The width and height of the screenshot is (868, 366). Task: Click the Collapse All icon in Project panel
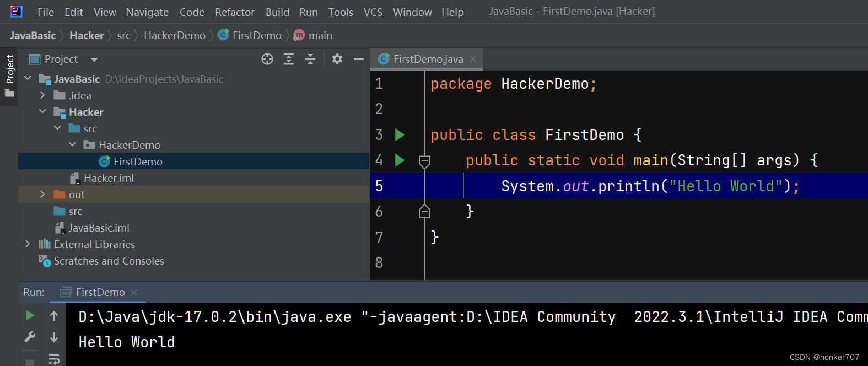(310, 60)
